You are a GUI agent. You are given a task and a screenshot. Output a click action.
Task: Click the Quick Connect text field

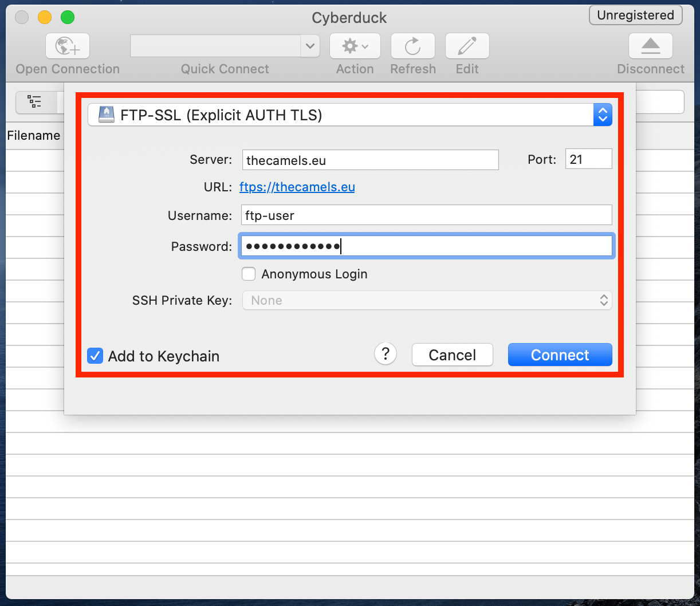(216, 46)
